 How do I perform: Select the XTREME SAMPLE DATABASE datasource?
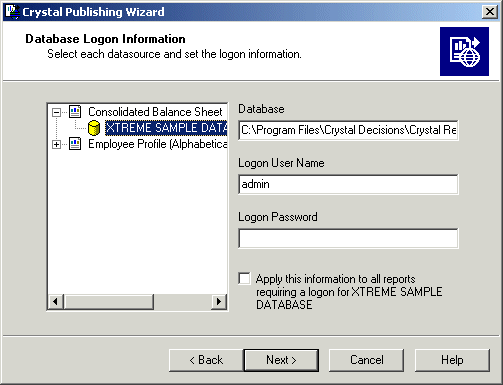pyautogui.click(x=166, y=128)
